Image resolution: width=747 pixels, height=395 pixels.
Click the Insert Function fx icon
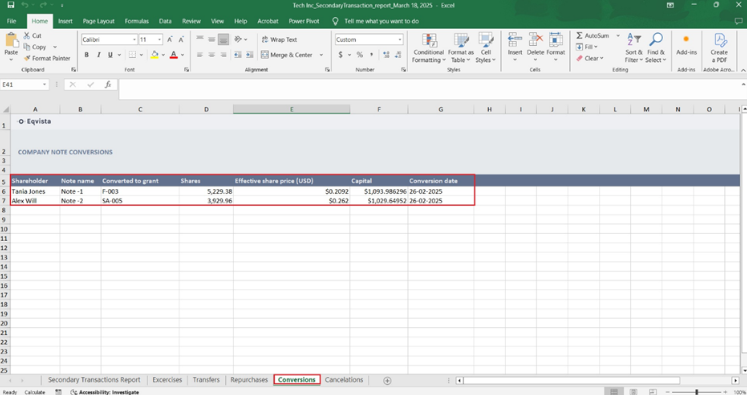click(x=108, y=84)
